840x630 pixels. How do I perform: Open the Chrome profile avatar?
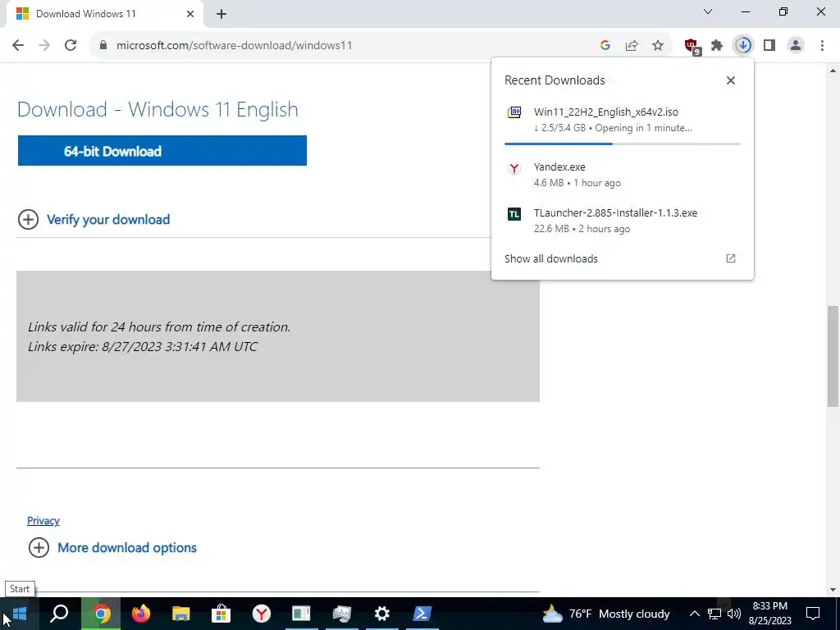point(796,46)
